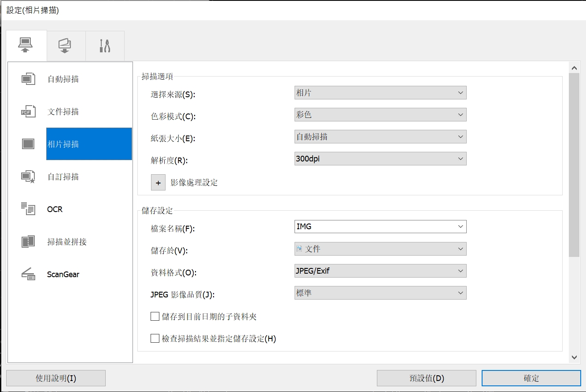Click the 掃描並拼接 stitch icon
Screen dimensions: 586x392
pyautogui.click(x=28, y=242)
